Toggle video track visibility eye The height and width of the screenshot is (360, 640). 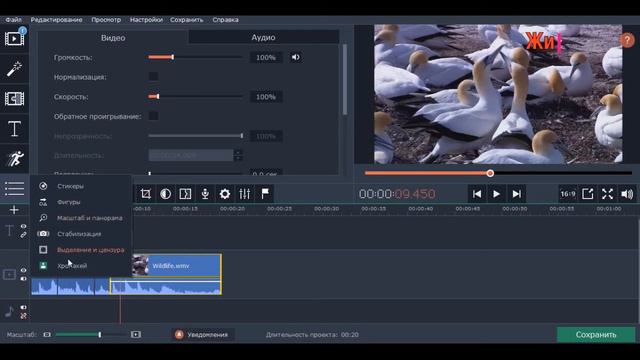(x=23, y=270)
